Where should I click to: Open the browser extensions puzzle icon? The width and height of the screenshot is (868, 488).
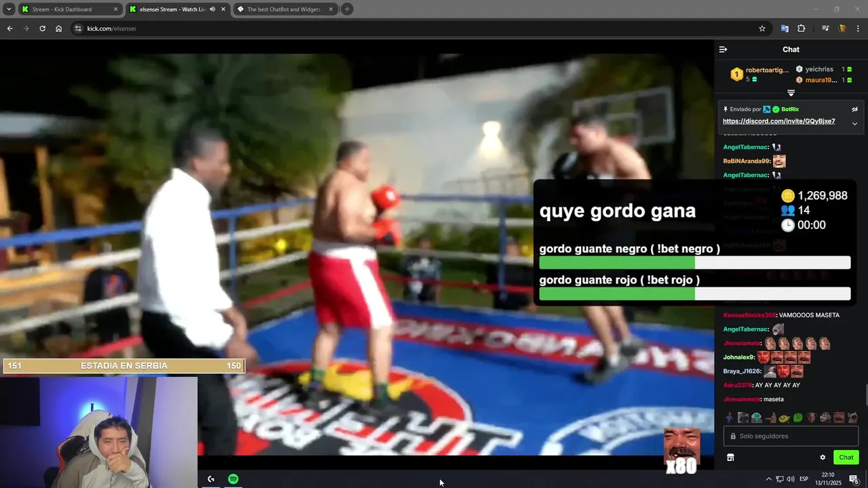(802, 28)
